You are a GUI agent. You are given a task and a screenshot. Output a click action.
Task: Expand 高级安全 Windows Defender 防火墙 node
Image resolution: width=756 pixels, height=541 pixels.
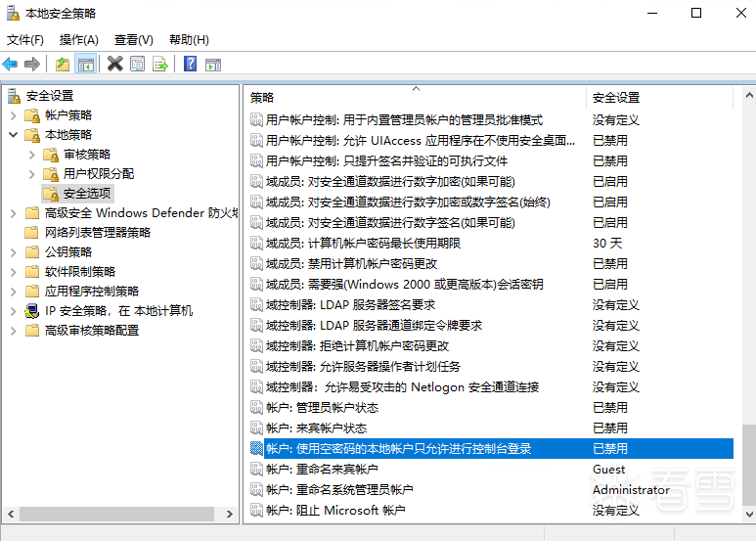tap(14, 213)
